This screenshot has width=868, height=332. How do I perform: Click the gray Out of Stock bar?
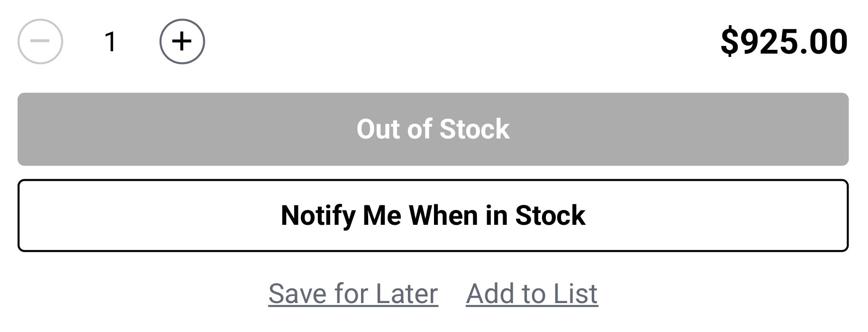(x=433, y=129)
